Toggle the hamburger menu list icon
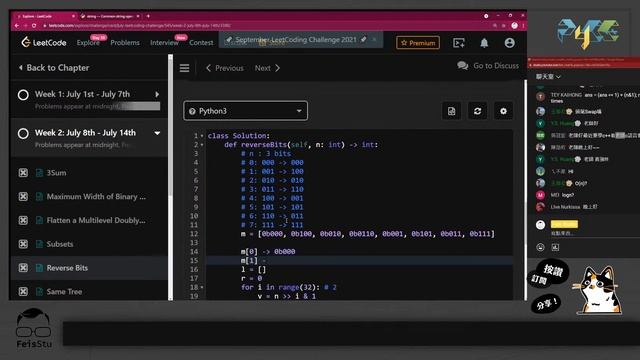This screenshot has height=360, width=640. click(184, 68)
